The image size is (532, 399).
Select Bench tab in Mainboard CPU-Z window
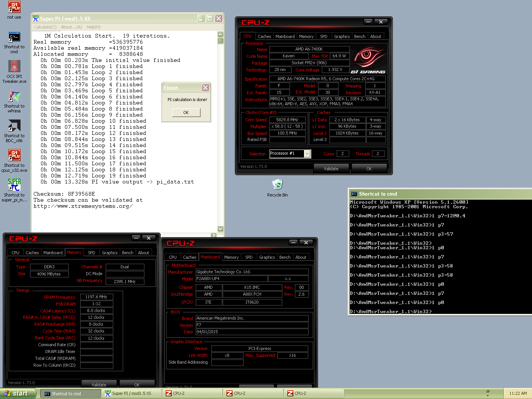pos(285,257)
